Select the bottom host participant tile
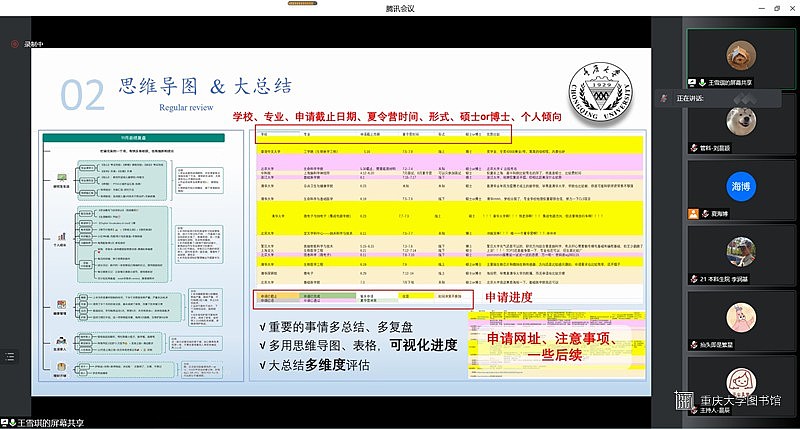 pos(739,383)
